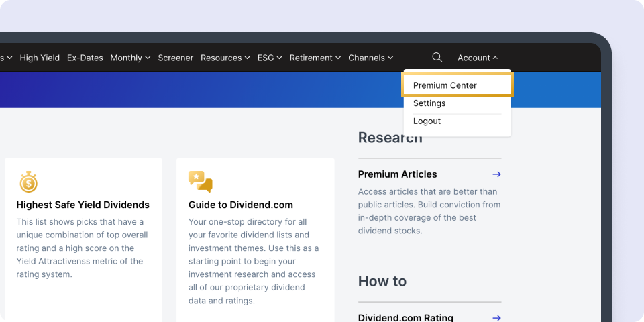Open Settings from Account menu
The width and height of the screenshot is (644, 322).
[x=429, y=103]
